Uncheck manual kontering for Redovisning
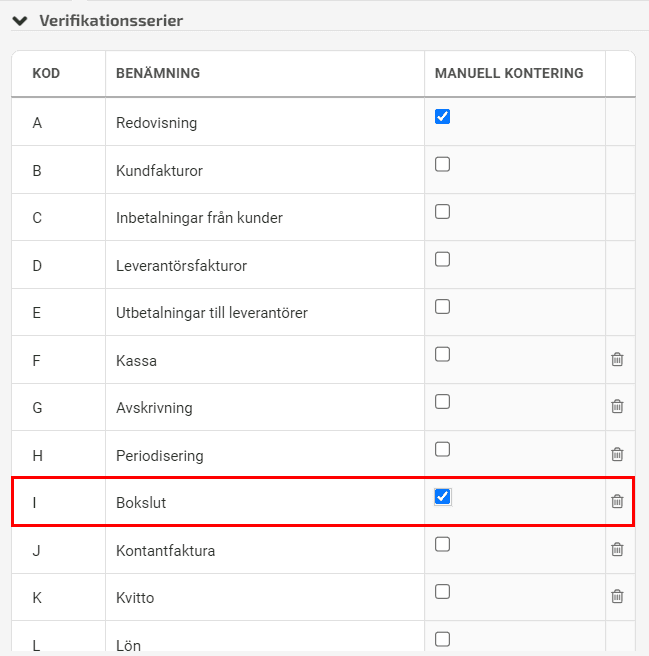649x656 pixels. click(442, 116)
